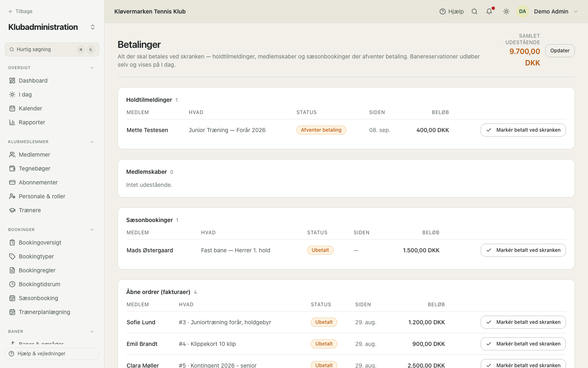Click the Tegnebøger wallet icon
This screenshot has height=368, width=588.
click(x=12, y=168)
